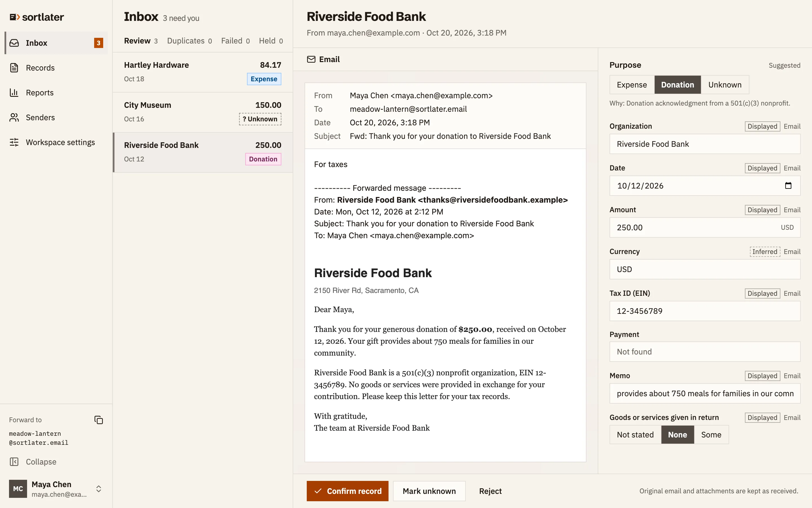The width and height of the screenshot is (812, 508).
Task: Switch to the Duplicates tab
Action: (x=189, y=41)
